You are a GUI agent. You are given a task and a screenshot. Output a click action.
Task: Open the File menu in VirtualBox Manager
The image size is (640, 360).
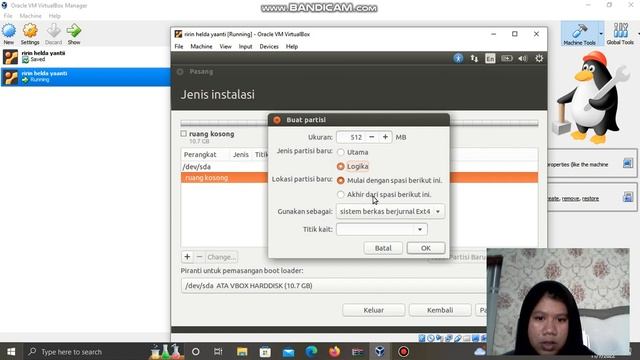click(x=8, y=16)
